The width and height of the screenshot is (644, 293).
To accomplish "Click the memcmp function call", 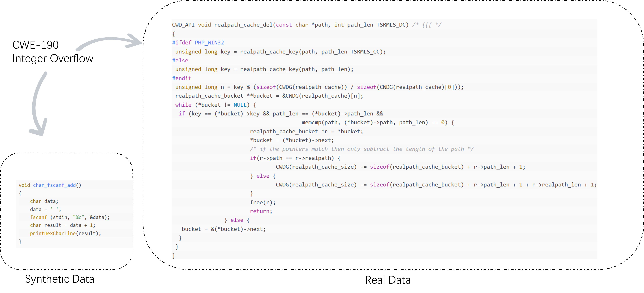I will click(x=311, y=122).
